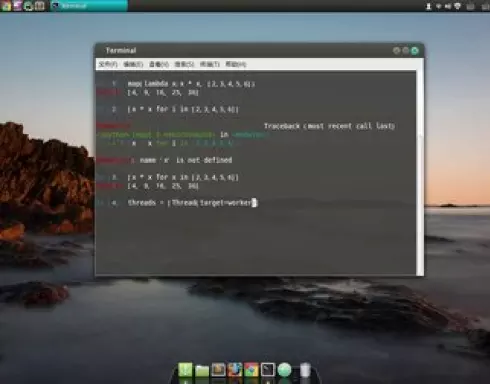
Task: Open the second Terminal menu (编辑)
Action: click(133, 64)
